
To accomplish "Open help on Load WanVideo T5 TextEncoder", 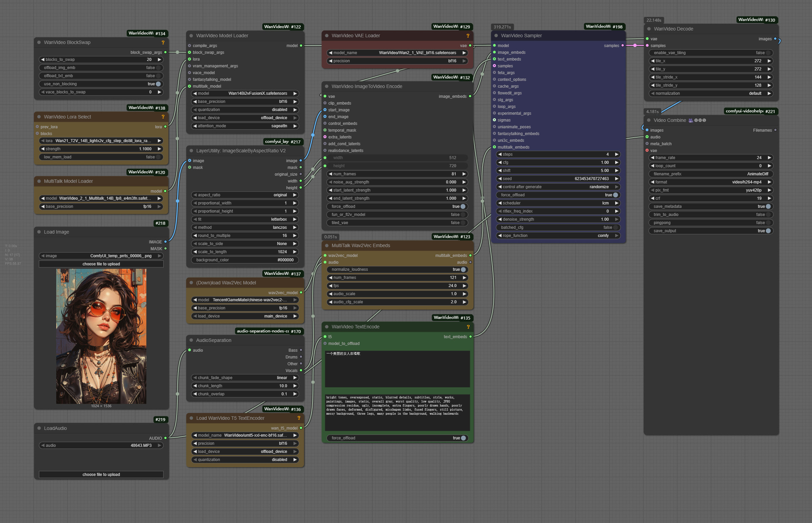I will click(299, 418).
